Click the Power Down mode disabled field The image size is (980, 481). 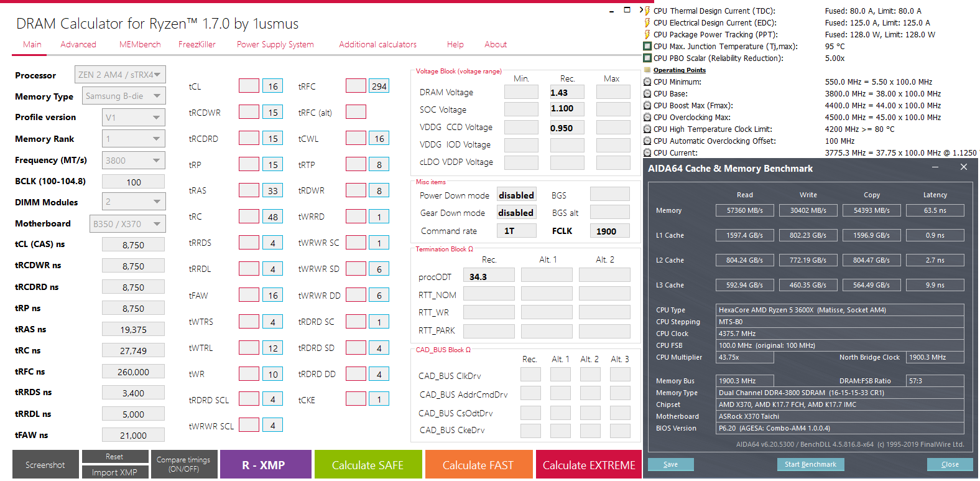click(x=517, y=195)
